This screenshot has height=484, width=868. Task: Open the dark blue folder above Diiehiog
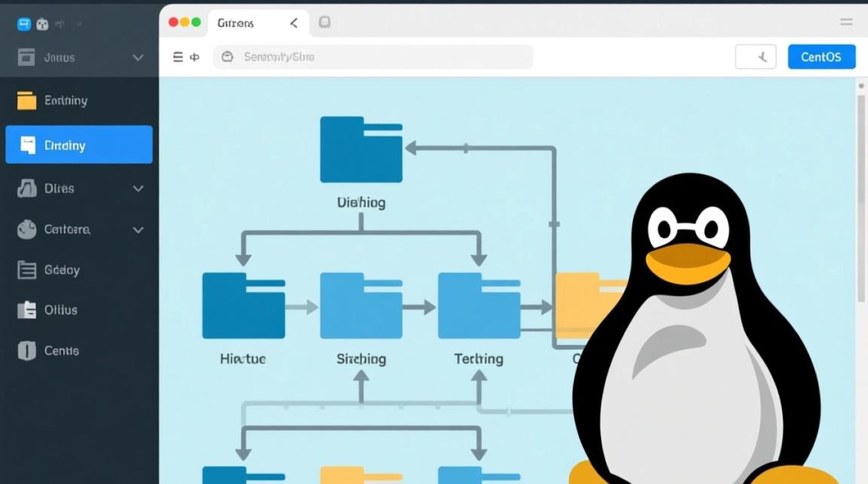(x=361, y=149)
